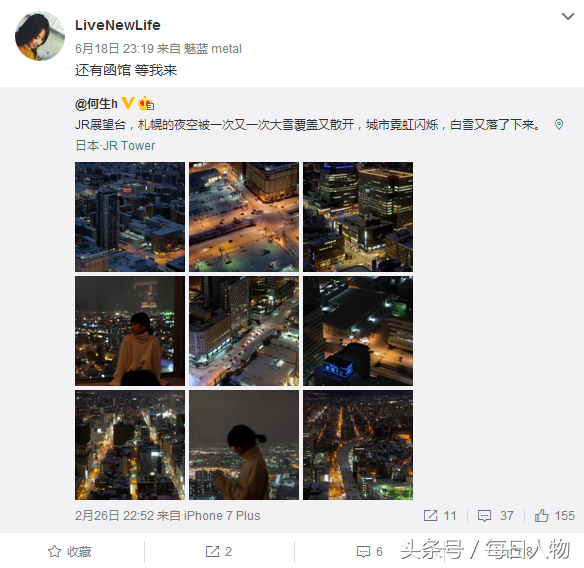Image resolution: width=584 pixels, height=568 pixels.
Task: Click the bottom comment button showing 6
Action: pos(369,552)
